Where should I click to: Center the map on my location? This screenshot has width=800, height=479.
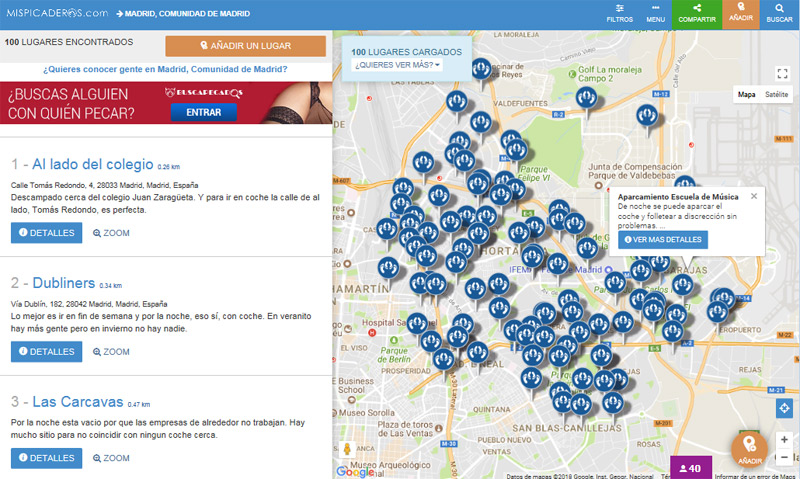click(784, 408)
